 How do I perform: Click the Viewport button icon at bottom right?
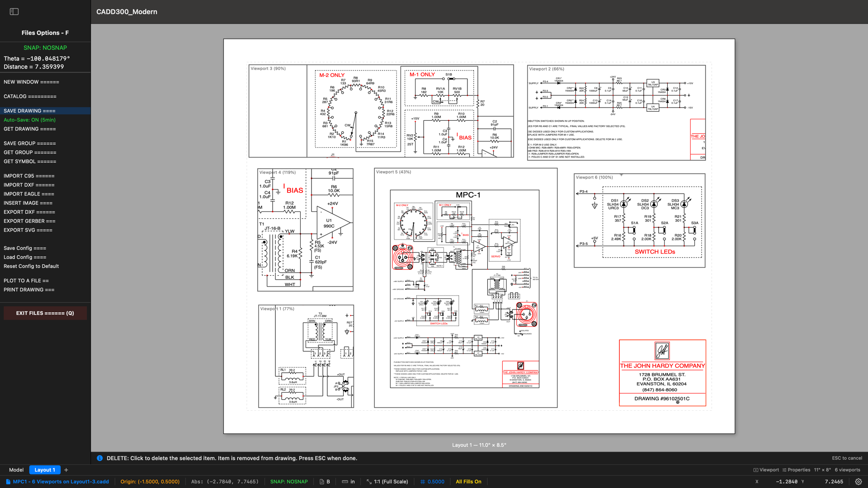755,470
